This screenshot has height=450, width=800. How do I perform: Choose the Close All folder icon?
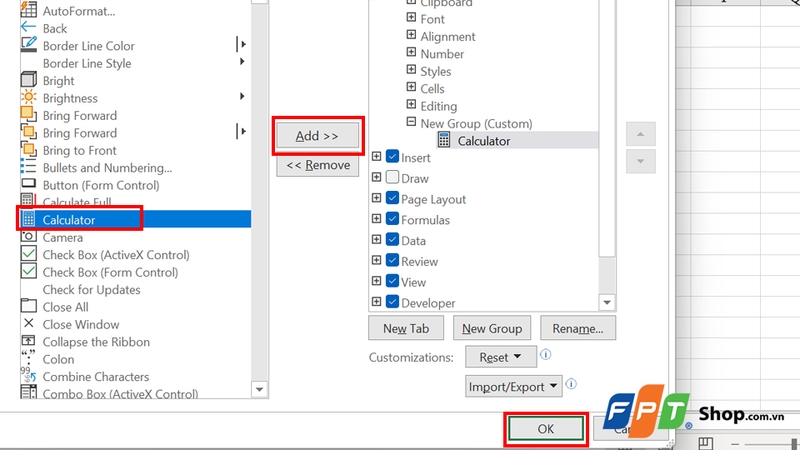29,306
